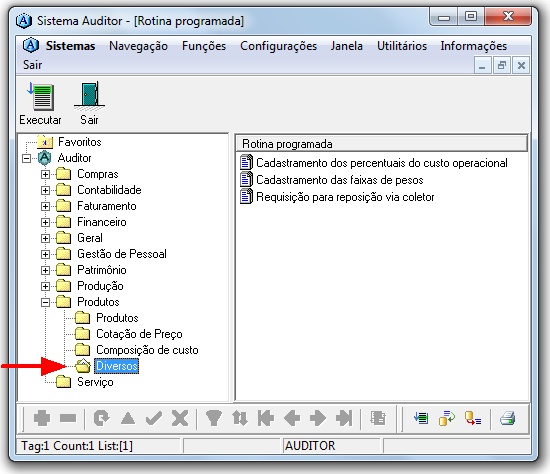The image size is (550, 474).
Task: Click the go-to-first-record arrow icon
Action: tap(266, 418)
